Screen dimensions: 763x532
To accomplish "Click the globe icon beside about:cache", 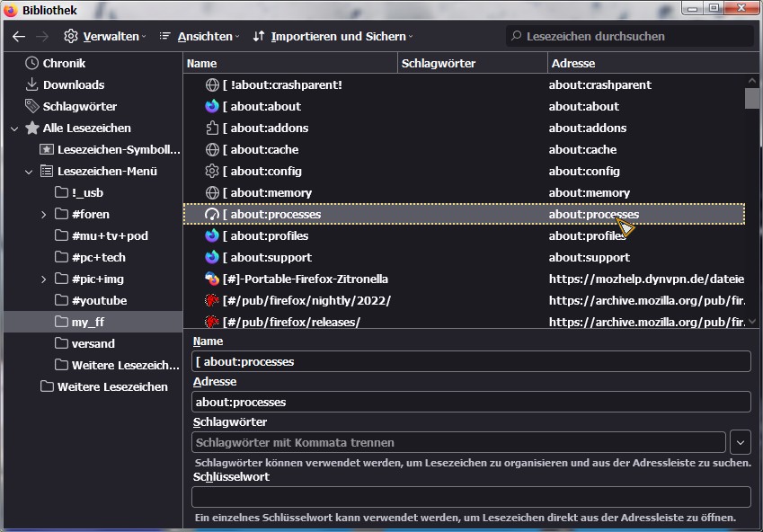I will coord(212,149).
